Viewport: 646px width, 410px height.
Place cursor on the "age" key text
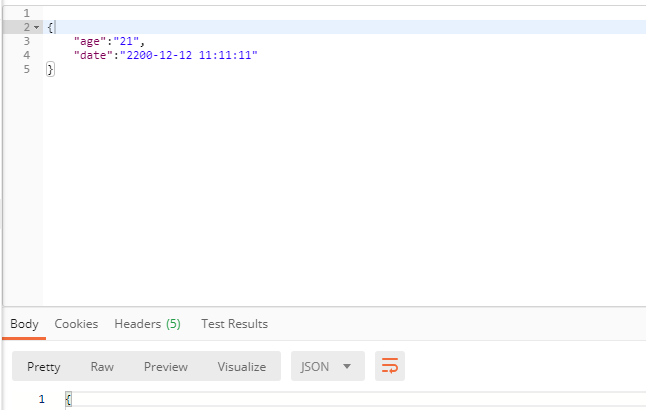coord(89,41)
